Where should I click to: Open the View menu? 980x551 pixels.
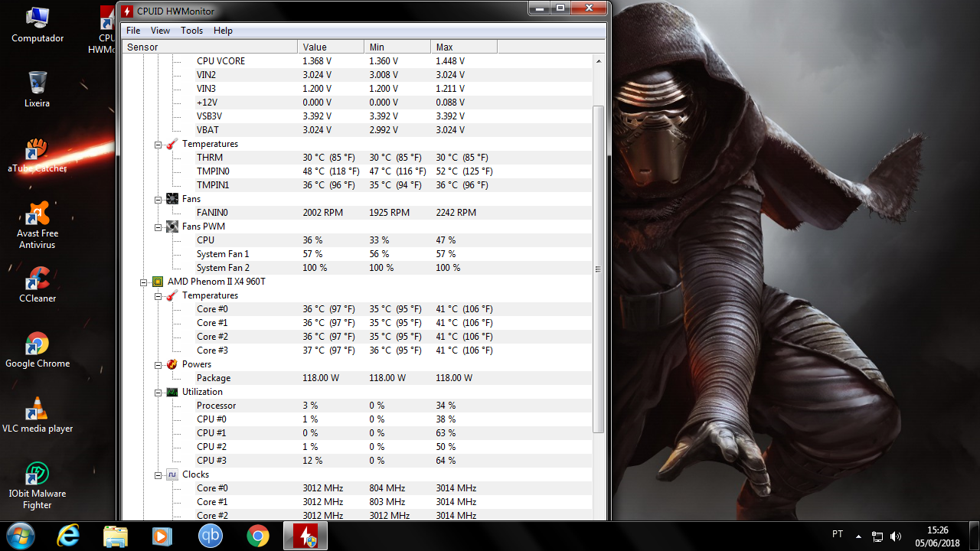(160, 31)
